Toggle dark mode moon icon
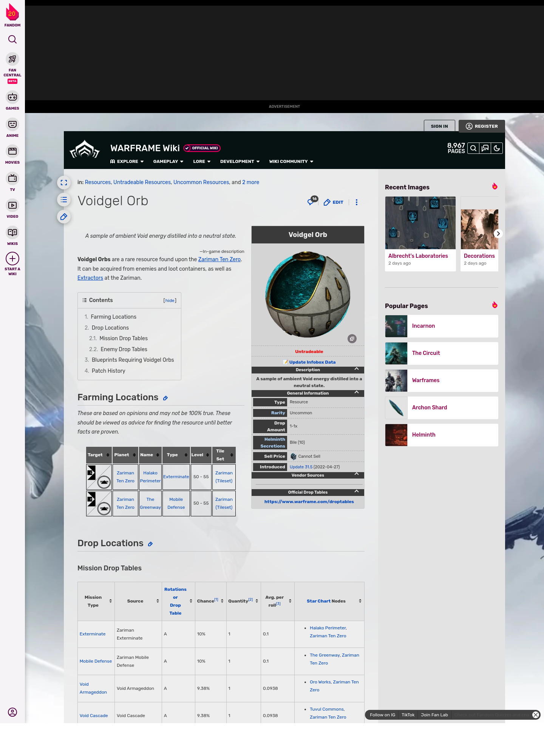544x756 pixels. tap(497, 148)
